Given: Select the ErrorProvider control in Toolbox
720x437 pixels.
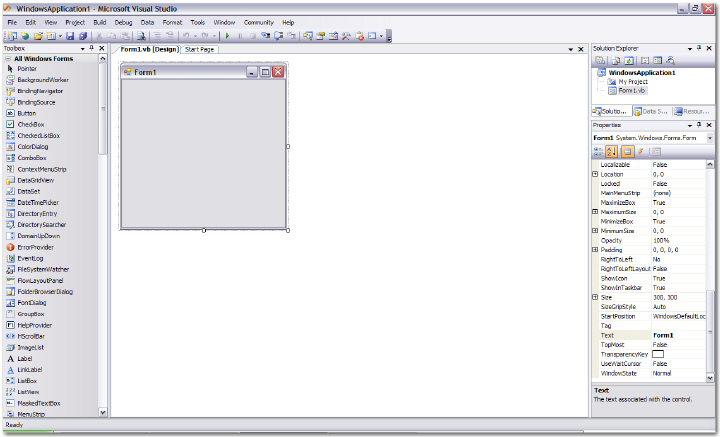Looking at the screenshot, I should (34, 246).
